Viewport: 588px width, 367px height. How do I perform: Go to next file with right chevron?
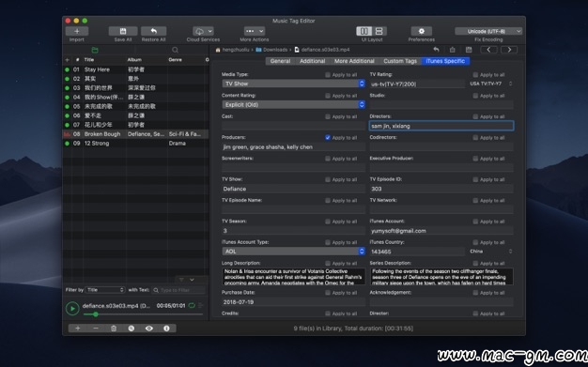(x=509, y=50)
